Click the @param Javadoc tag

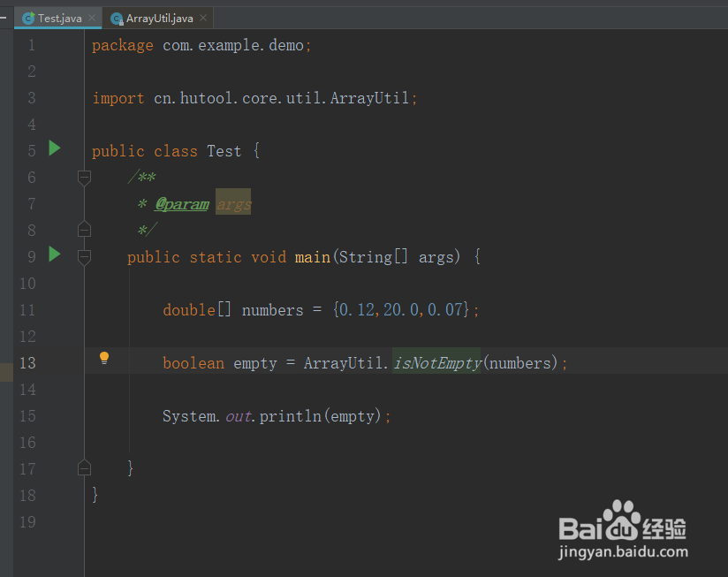tap(182, 204)
